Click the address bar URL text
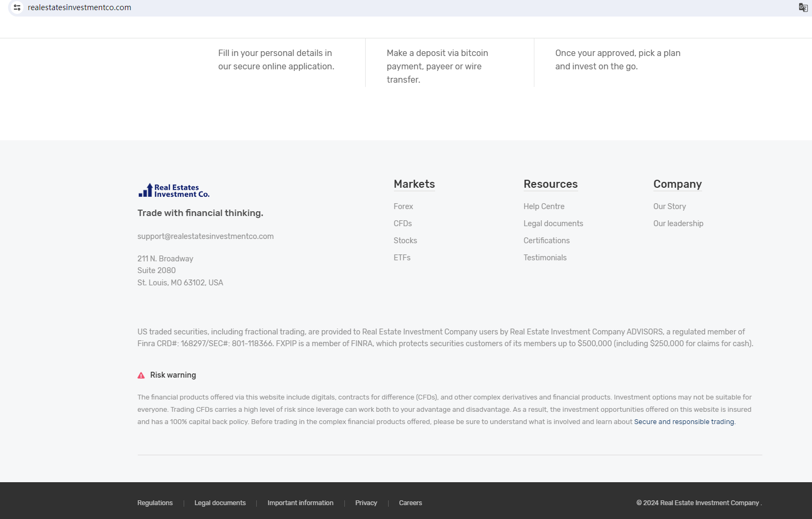812x519 pixels. coord(80,7)
